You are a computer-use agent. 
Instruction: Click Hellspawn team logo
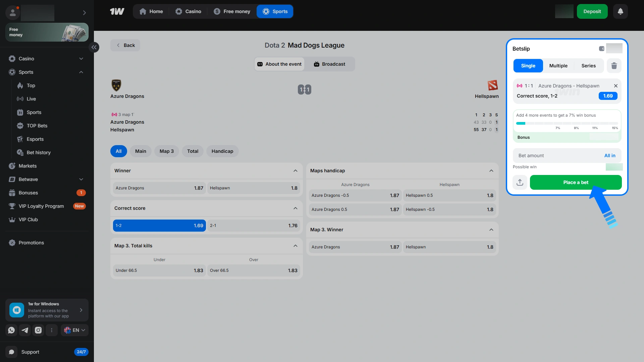click(x=493, y=85)
